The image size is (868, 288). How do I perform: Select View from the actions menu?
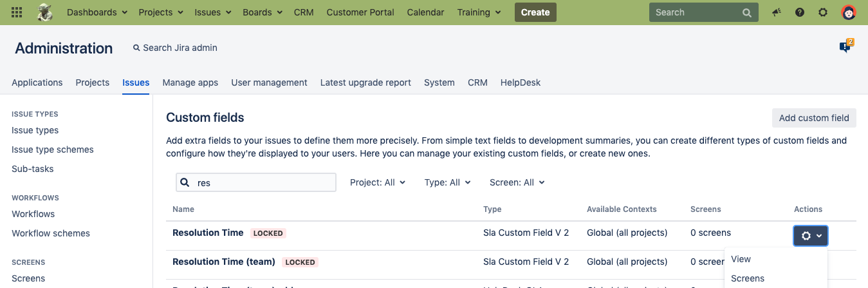point(741,259)
